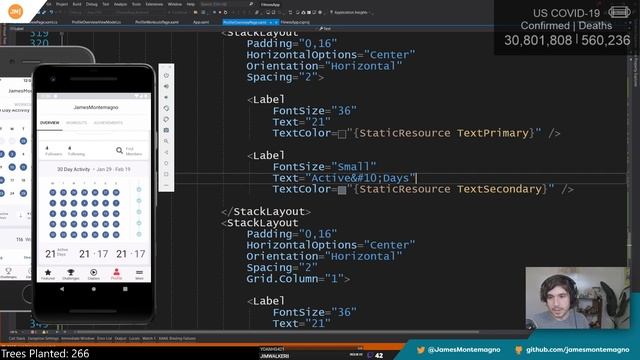Open the Error List panel tab
Viewport: 640px width, 360px height.
[x=104, y=338]
